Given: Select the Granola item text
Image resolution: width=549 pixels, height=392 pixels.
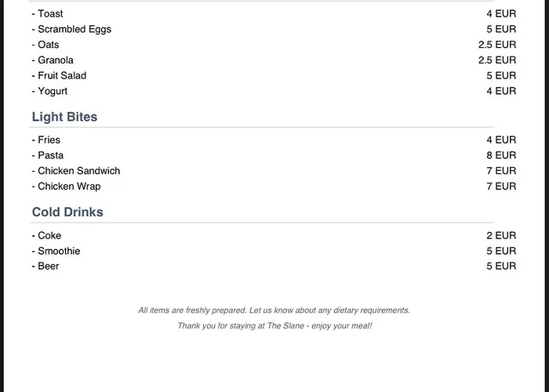Looking at the screenshot, I should [x=55, y=60].
